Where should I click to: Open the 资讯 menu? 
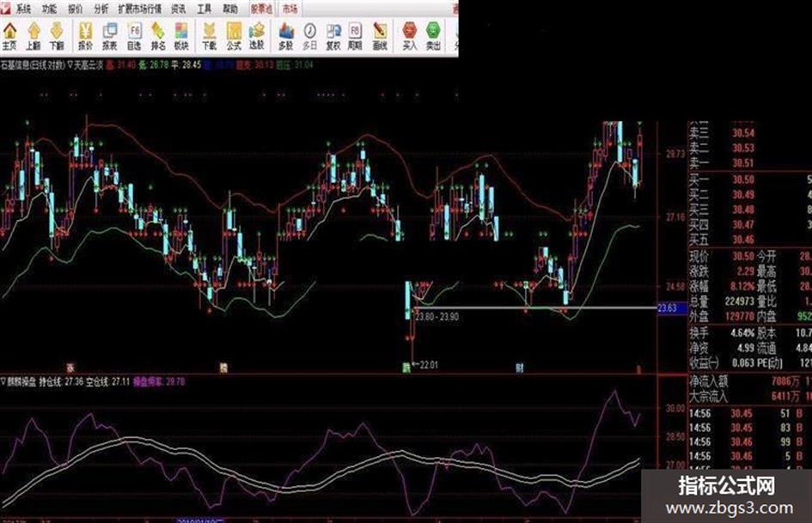coord(179,9)
